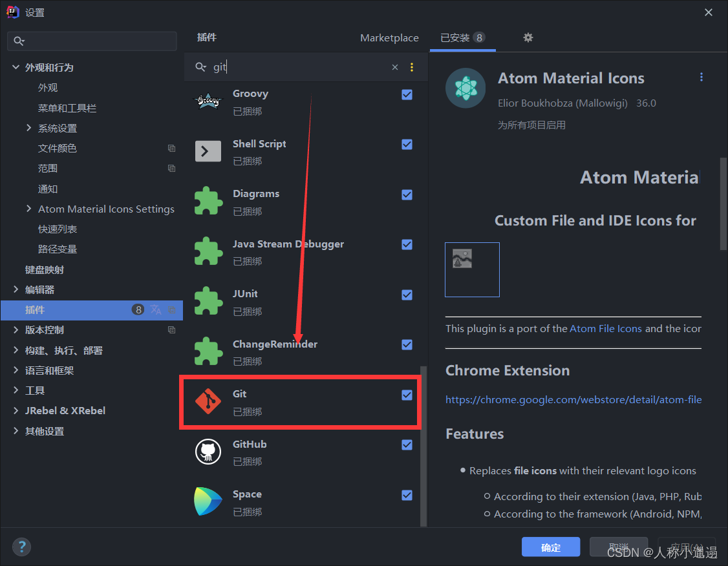Collapse the 外观和行为 tree section

[x=16, y=67]
